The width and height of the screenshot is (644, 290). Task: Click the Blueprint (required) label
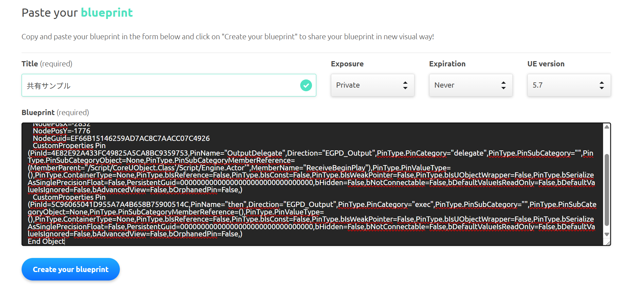click(55, 112)
